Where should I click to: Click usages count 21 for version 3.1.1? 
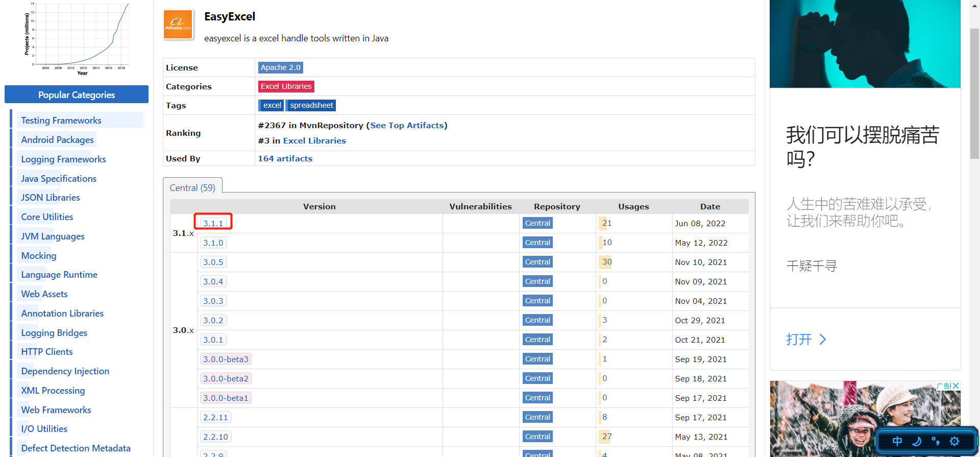(x=607, y=223)
